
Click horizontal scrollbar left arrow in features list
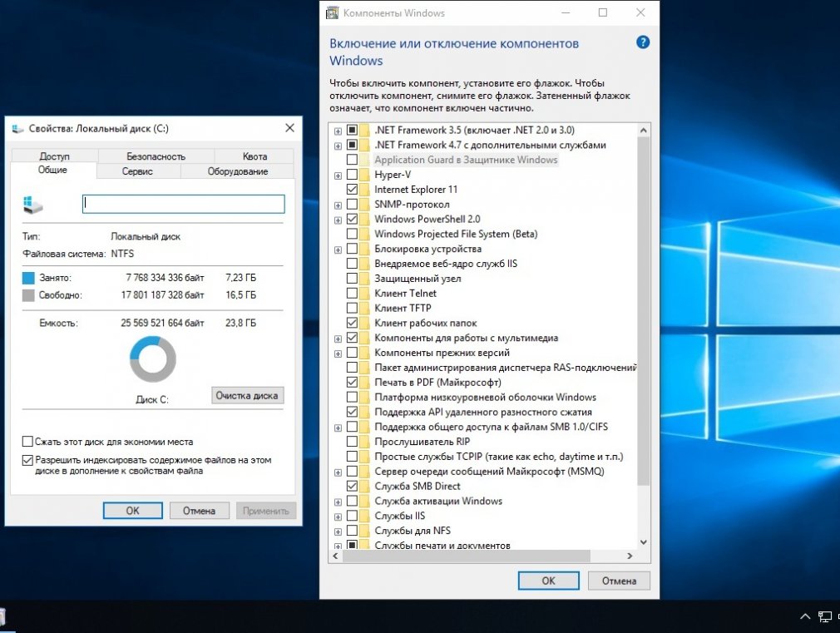335,556
